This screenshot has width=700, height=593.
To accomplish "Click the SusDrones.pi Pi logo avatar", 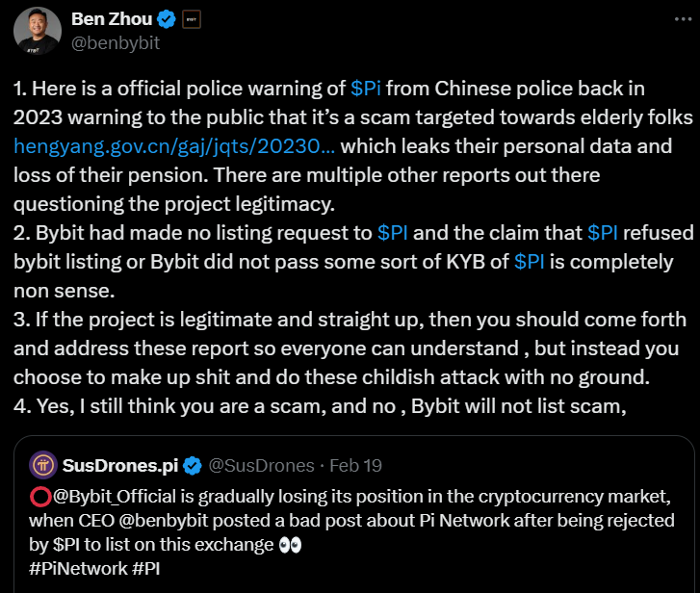I will (x=42, y=465).
